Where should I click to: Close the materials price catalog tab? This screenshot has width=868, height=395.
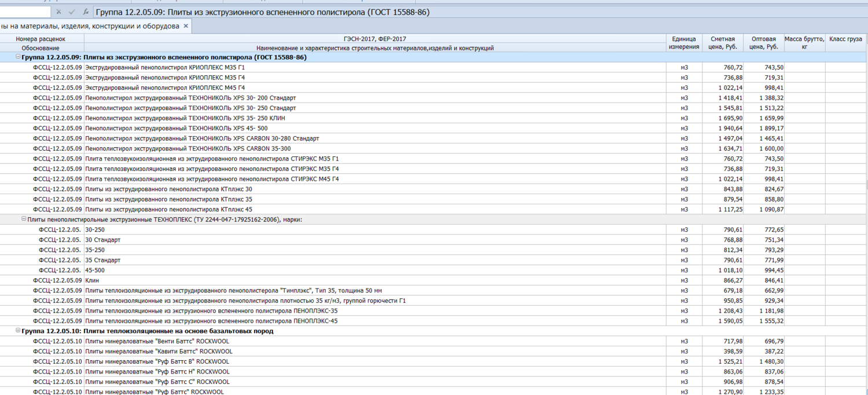(x=186, y=26)
